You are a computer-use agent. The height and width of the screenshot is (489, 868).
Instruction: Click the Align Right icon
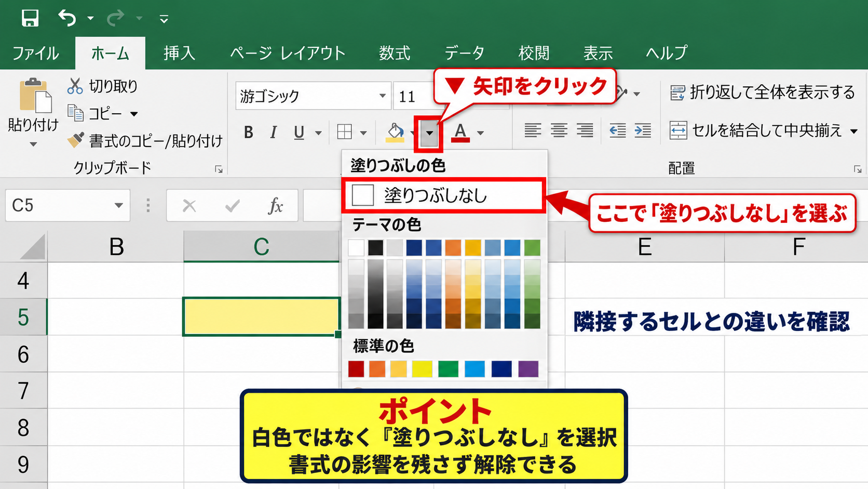(x=585, y=130)
